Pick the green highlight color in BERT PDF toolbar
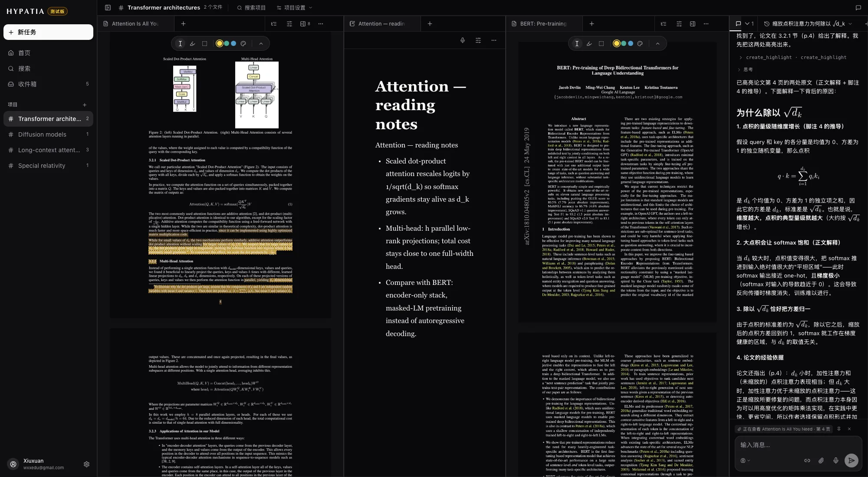Screen dimensions: 868x477 coord(624,43)
